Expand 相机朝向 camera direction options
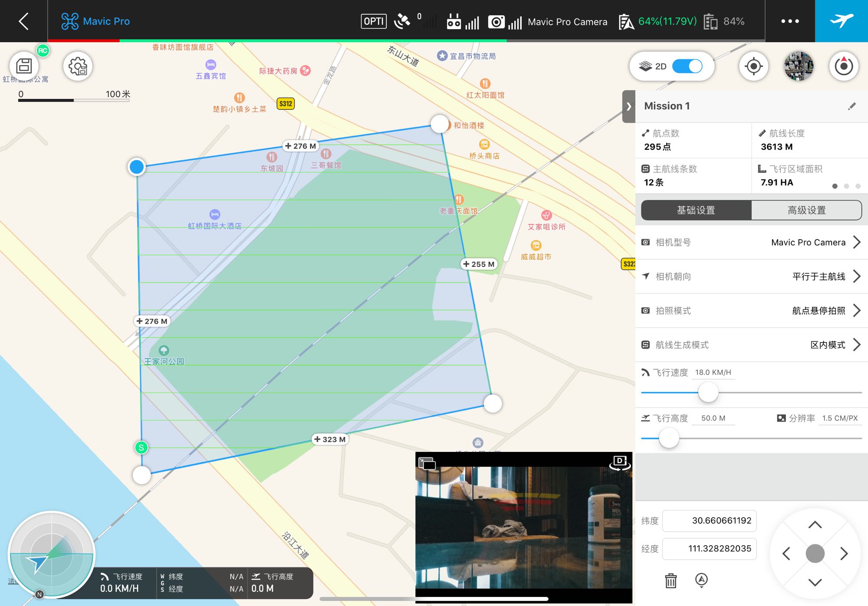 pyautogui.click(x=819, y=277)
